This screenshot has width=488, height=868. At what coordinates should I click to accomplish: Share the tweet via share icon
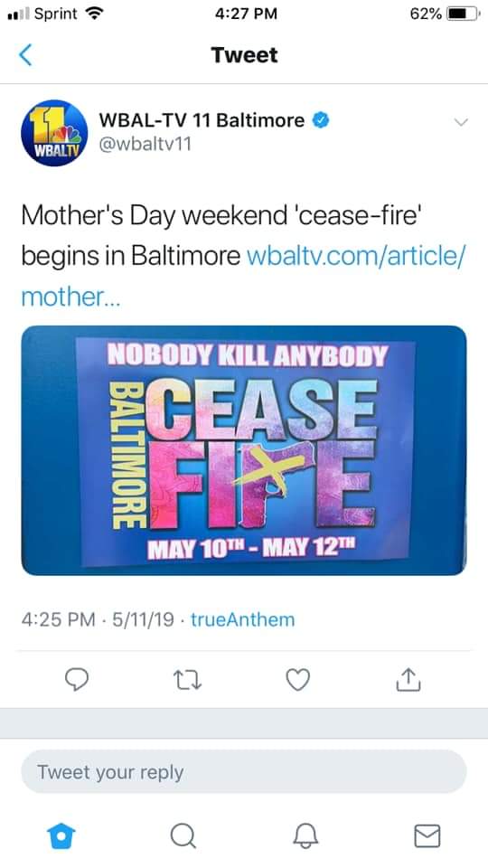(408, 679)
